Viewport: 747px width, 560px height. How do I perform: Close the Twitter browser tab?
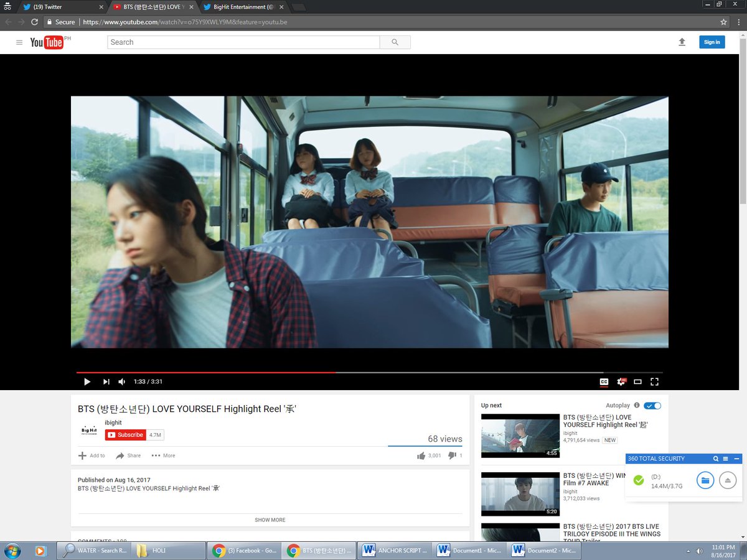pyautogui.click(x=101, y=7)
